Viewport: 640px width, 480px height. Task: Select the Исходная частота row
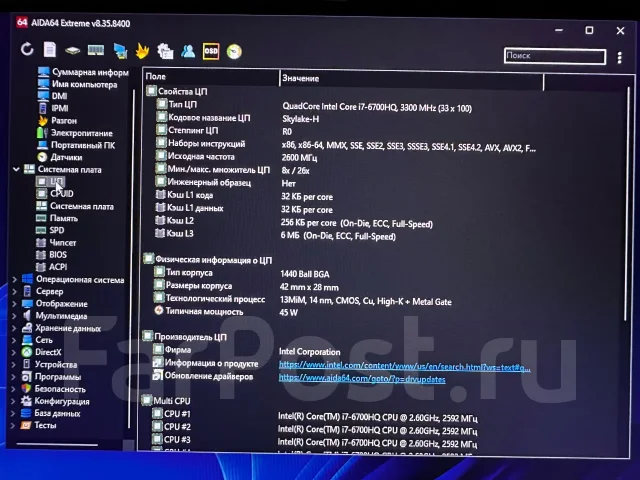[x=236, y=157]
